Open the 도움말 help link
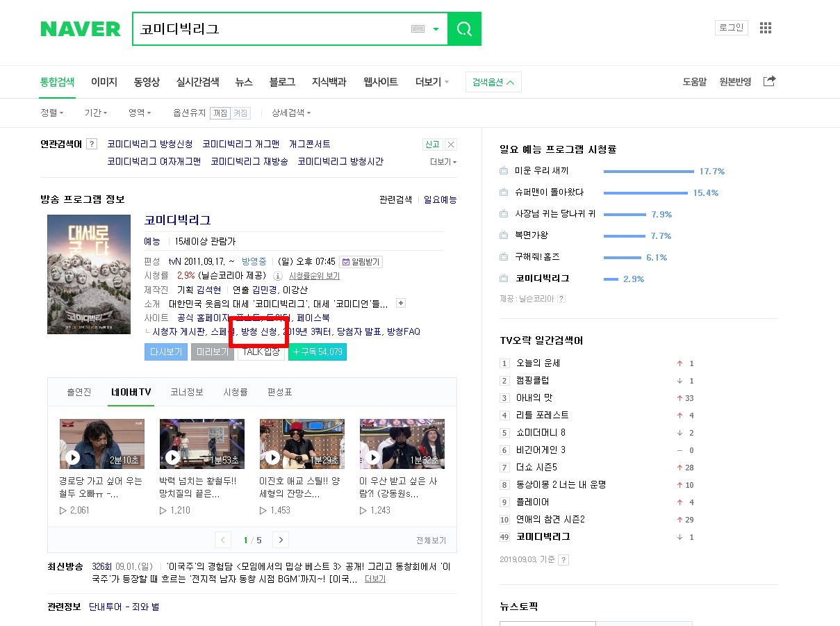Screen dimensions: 840x626 694,82
